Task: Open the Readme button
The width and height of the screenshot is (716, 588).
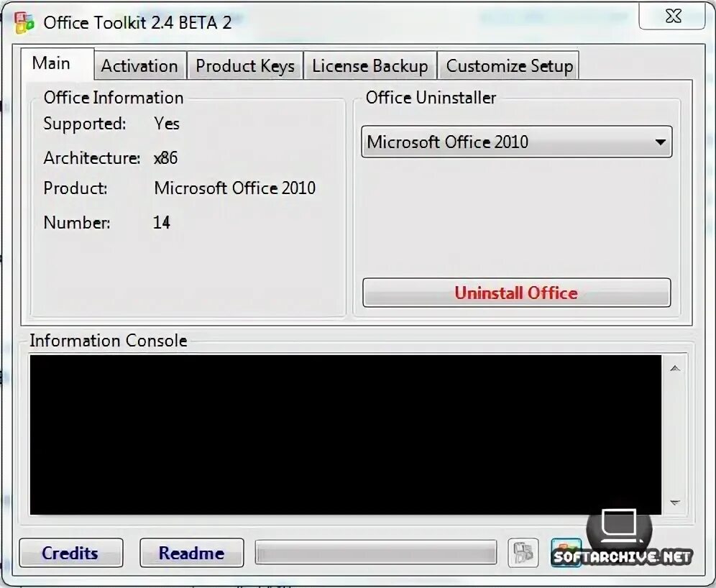Action: (191, 553)
